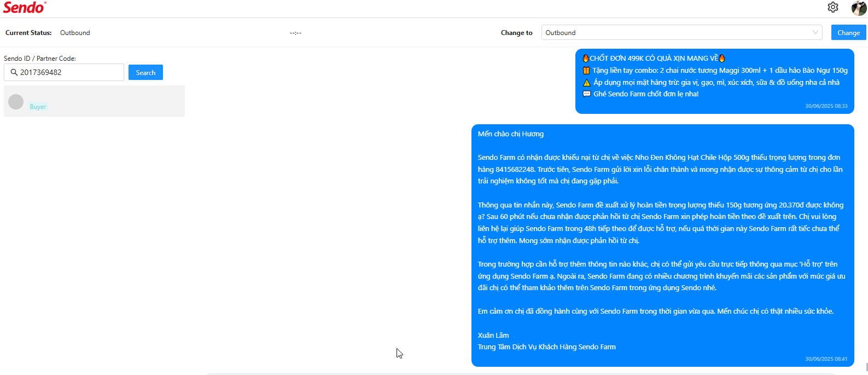Click the Sendo logo

tap(25, 8)
